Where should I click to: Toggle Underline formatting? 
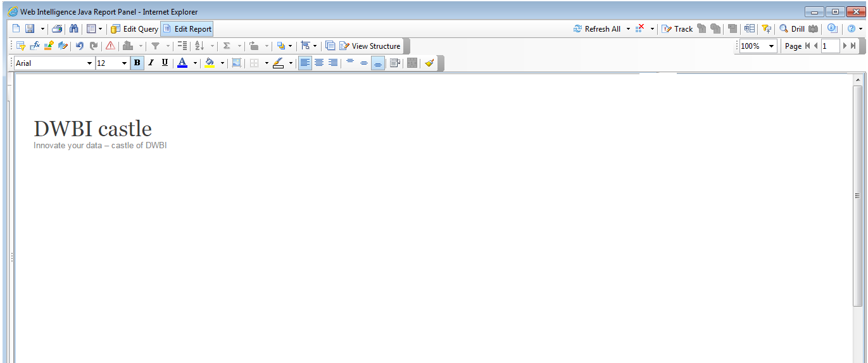click(165, 63)
